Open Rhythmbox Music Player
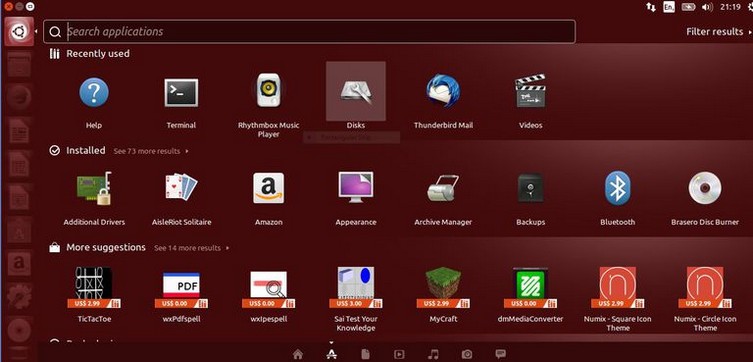 [x=268, y=90]
